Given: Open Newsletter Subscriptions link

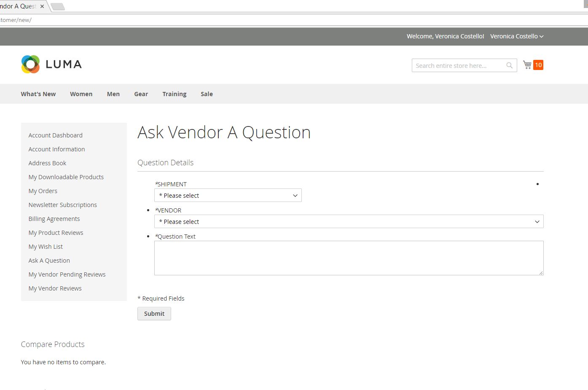Looking at the screenshot, I should click(63, 205).
